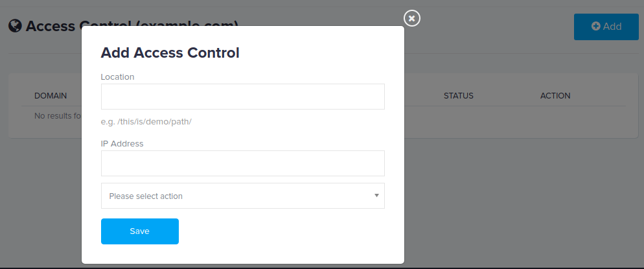Viewport: 644px width, 269px height.
Task: Click the dropdown arrow of action select
Action: click(376, 196)
